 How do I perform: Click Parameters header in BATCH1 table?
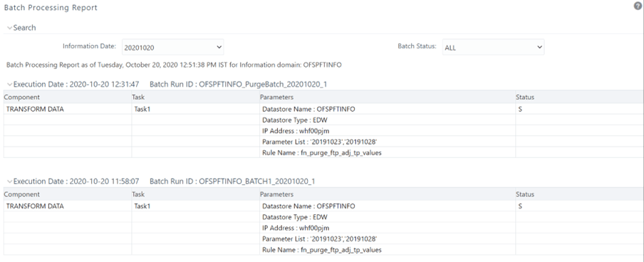click(x=276, y=194)
